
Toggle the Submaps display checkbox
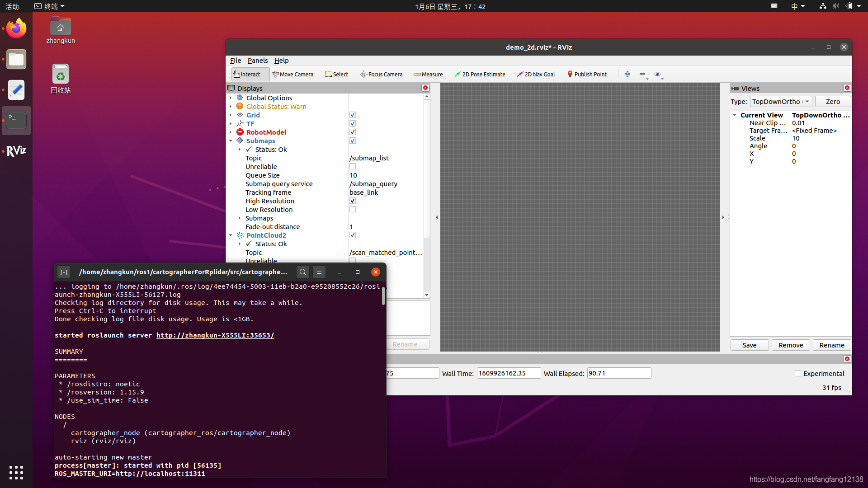point(353,141)
